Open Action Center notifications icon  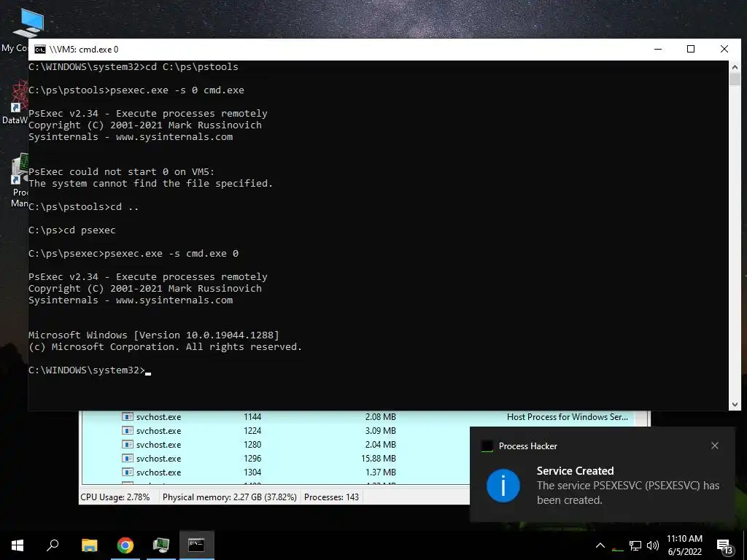pyautogui.click(x=726, y=545)
